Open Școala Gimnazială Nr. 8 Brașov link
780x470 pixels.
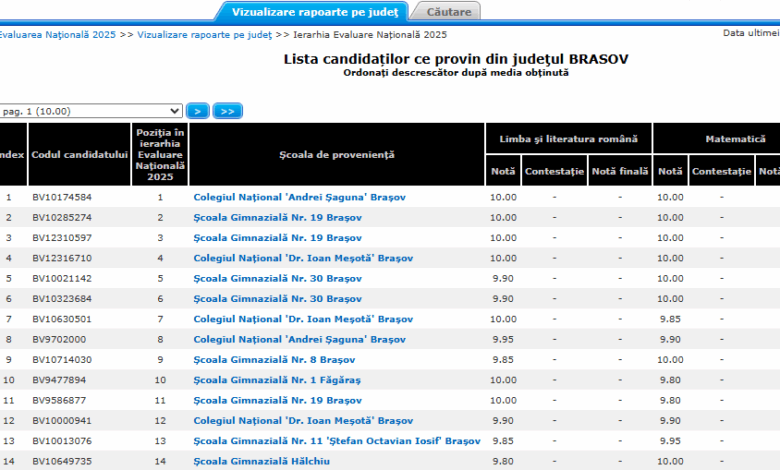pos(264,359)
